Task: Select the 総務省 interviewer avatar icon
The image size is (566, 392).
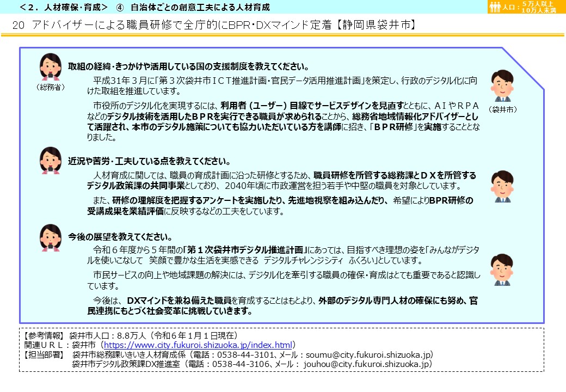Action: click(x=51, y=66)
